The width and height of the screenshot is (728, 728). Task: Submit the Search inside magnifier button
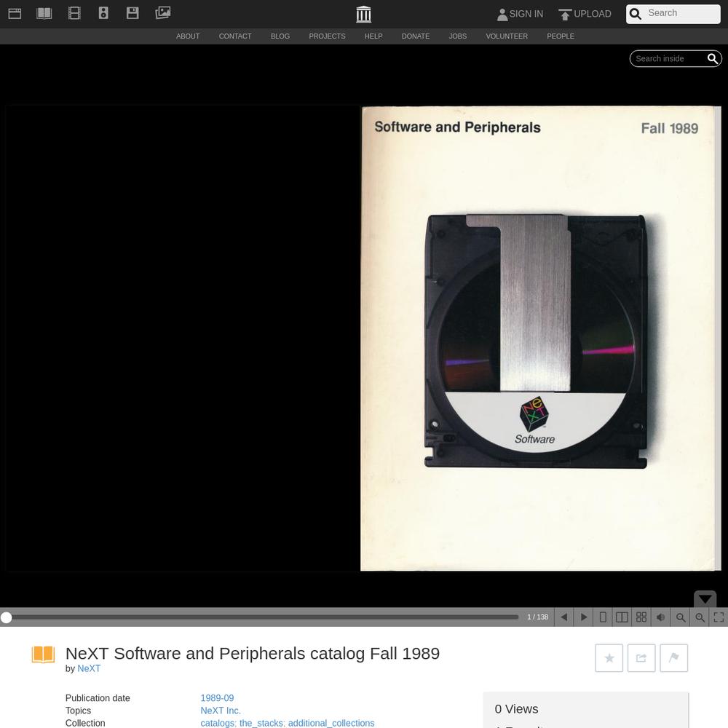[713, 58]
